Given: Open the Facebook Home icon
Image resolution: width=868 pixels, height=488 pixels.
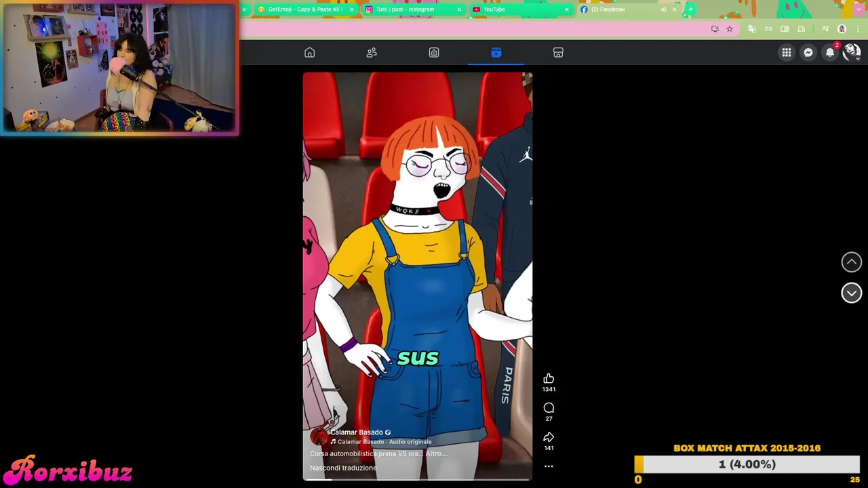Looking at the screenshot, I should [x=309, y=53].
